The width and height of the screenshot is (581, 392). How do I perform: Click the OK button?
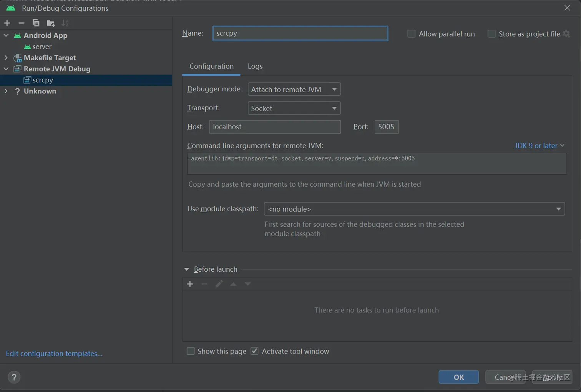point(458,377)
